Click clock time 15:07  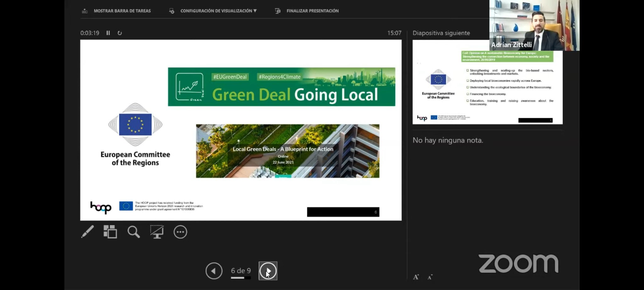(x=394, y=33)
